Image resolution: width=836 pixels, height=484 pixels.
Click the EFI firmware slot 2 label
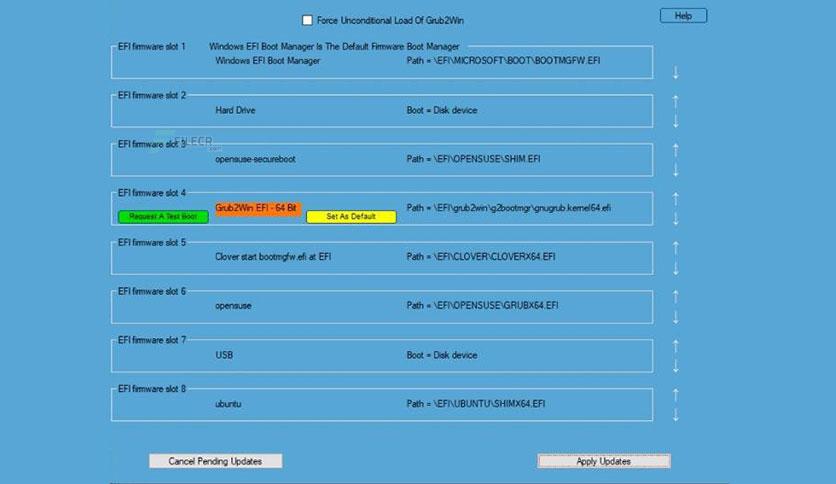click(x=152, y=95)
